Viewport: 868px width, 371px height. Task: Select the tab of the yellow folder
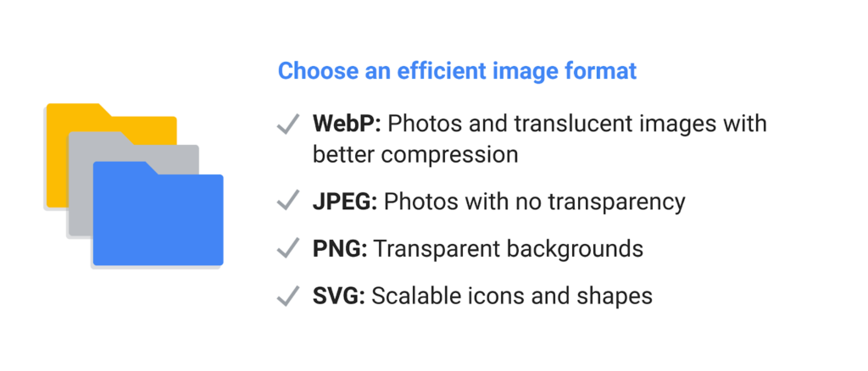pyautogui.click(x=76, y=109)
